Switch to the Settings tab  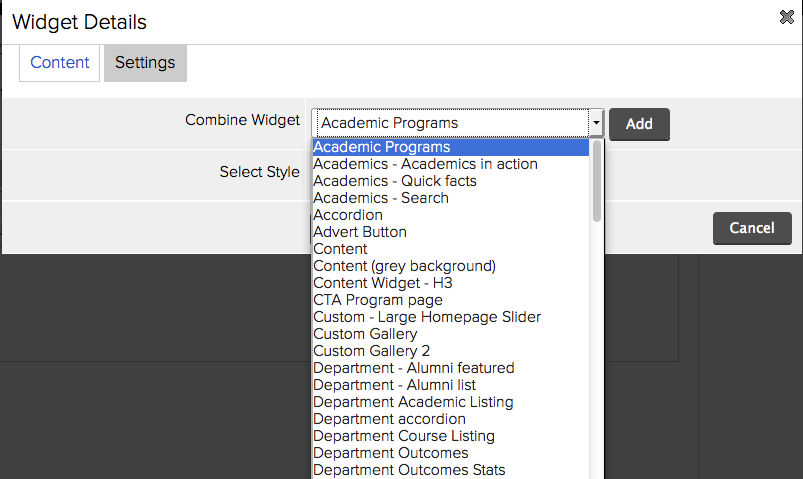click(x=145, y=63)
